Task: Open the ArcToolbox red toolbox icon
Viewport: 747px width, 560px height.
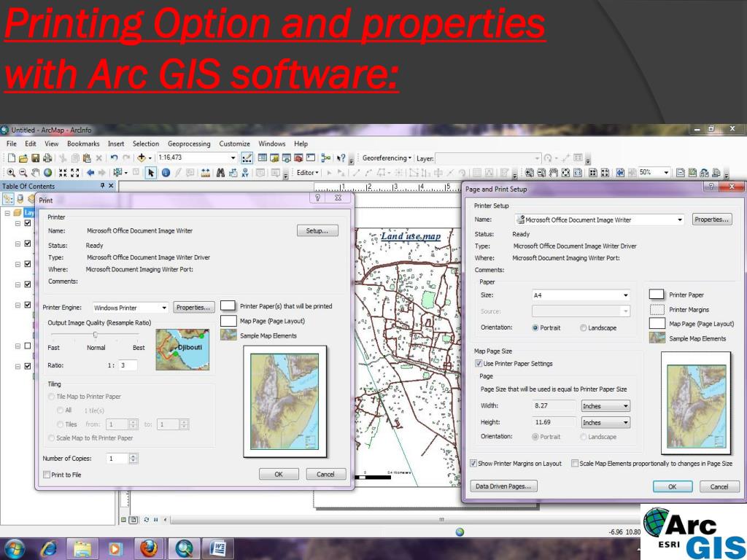Action: (298, 158)
